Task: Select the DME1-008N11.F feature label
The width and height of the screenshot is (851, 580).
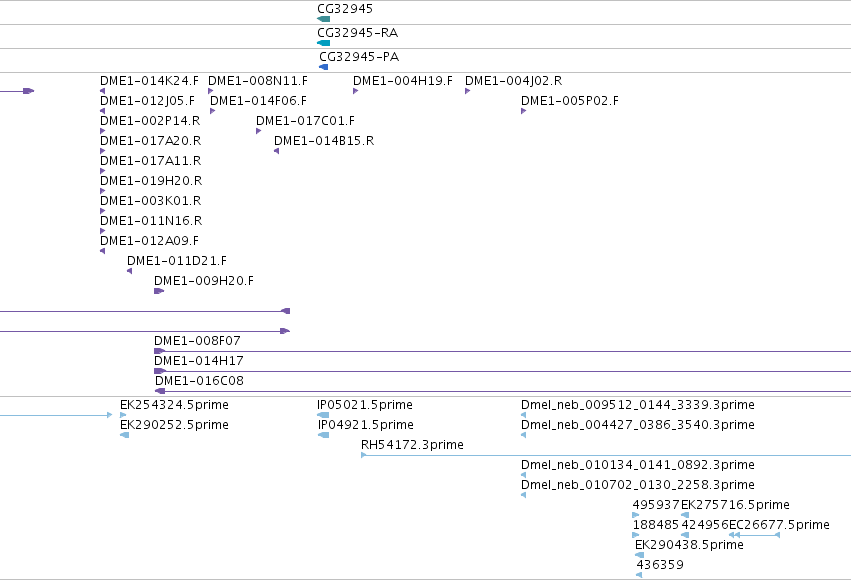Action: click(x=258, y=81)
